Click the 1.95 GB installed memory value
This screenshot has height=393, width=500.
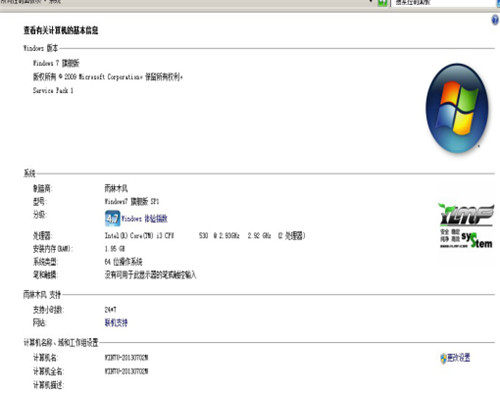115,249
